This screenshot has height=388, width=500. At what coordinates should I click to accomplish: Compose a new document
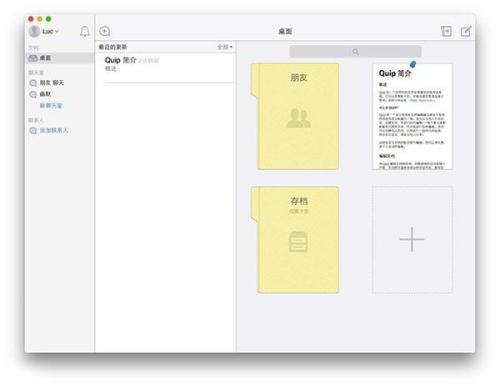pyautogui.click(x=466, y=31)
